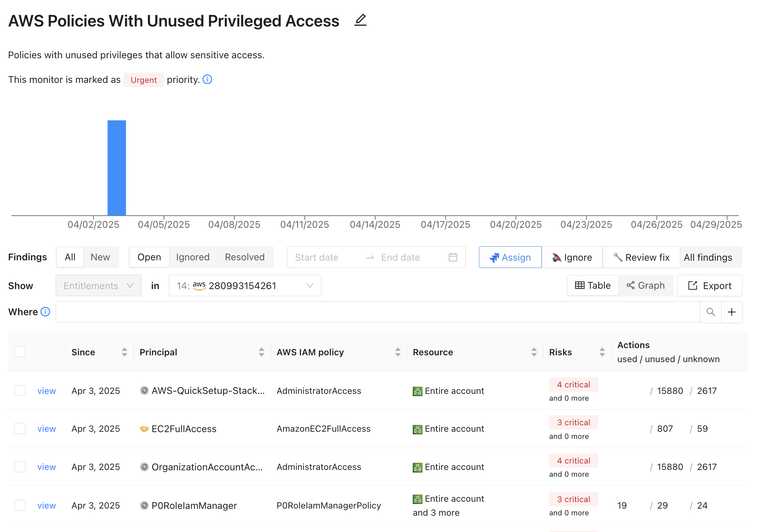Click the search magnifier icon in Where
The image size is (758, 532).
(x=711, y=312)
